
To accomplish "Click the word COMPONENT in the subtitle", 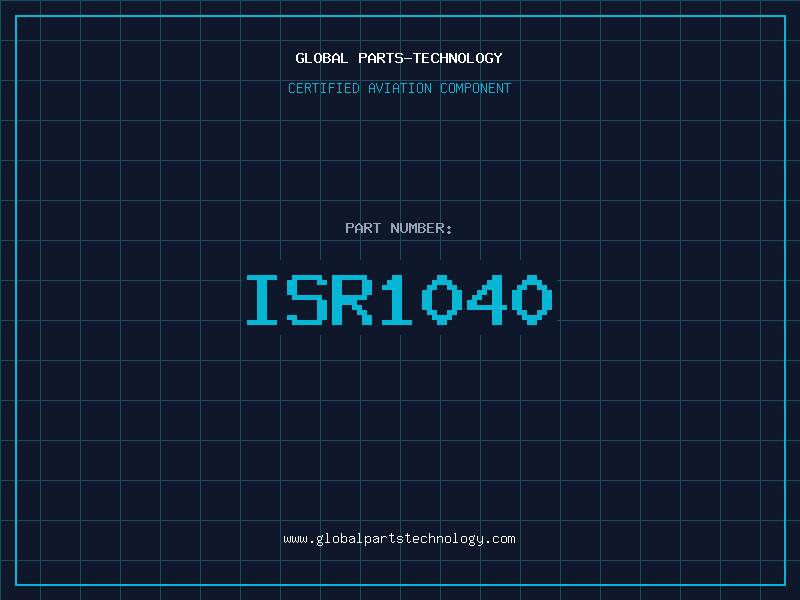I will coord(476,88).
